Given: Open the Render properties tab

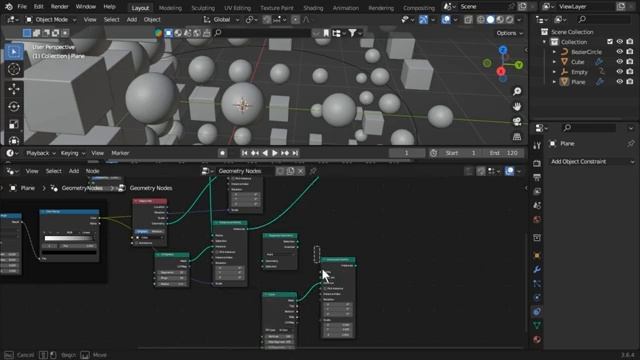Looking at the screenshot, I should tap(537, 163).
